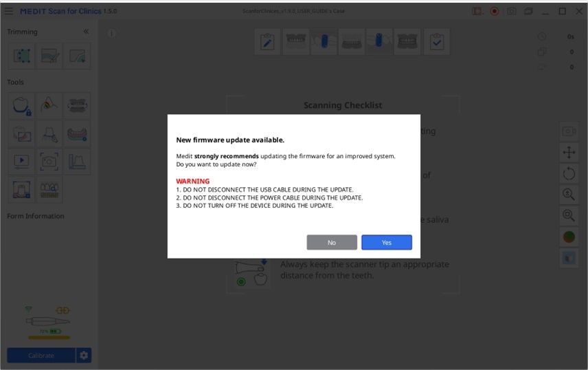588x370 pixels.
Task: Switch to the second jaw scan stage
Action: (352, 41)
